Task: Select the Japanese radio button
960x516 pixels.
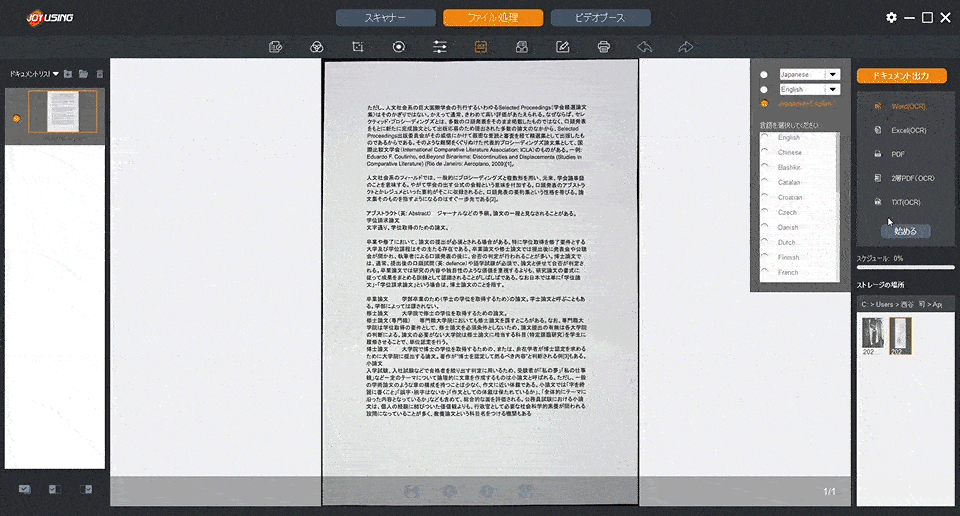Action: tap(764, 75)
